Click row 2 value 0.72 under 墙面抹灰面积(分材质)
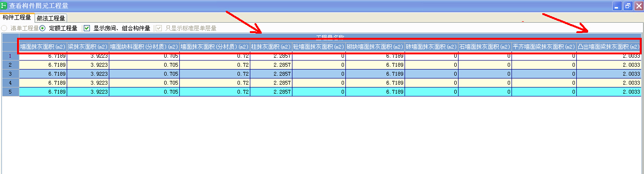This screenshot has height=174, width=644. point(215,65)
